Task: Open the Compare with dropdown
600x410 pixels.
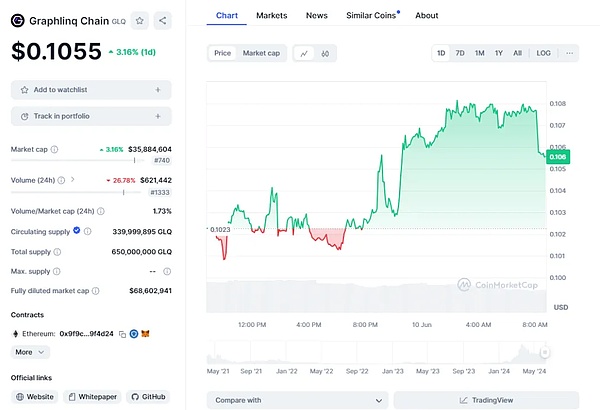Action: coord(297,400)
